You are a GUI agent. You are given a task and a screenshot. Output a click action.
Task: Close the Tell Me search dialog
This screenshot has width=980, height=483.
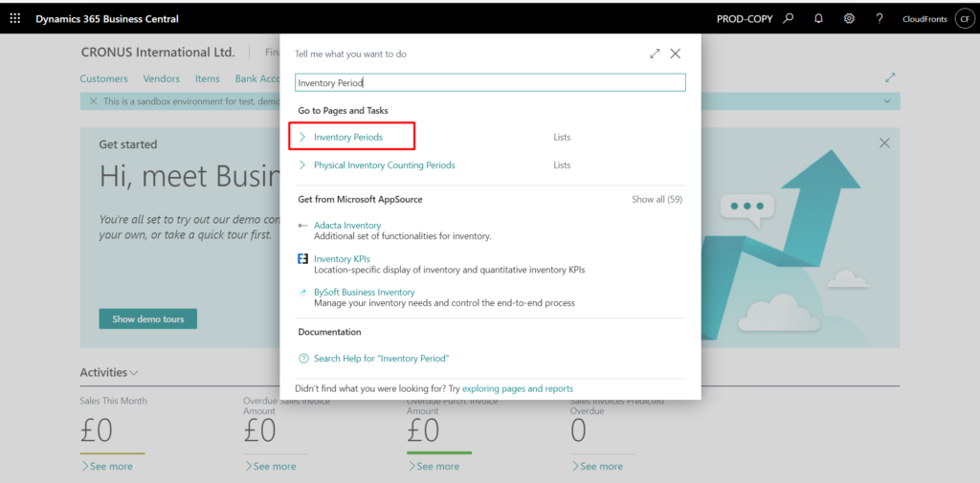click(x=675, y=54)
